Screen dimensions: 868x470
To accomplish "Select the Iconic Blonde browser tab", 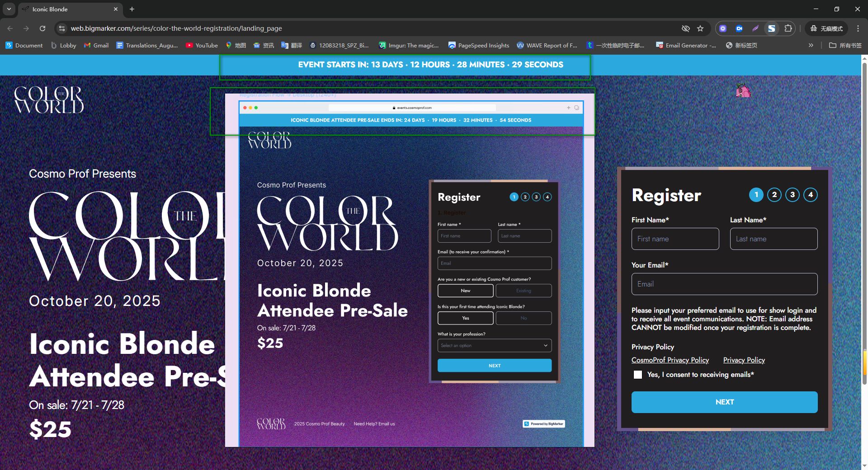I will [x=70, y=9].
